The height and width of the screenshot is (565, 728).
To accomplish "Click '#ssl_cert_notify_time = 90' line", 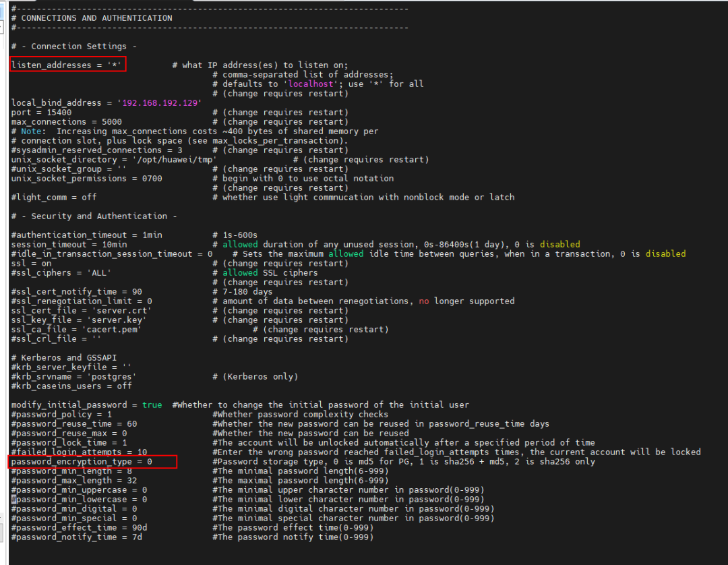I will (x=77, y=291).
